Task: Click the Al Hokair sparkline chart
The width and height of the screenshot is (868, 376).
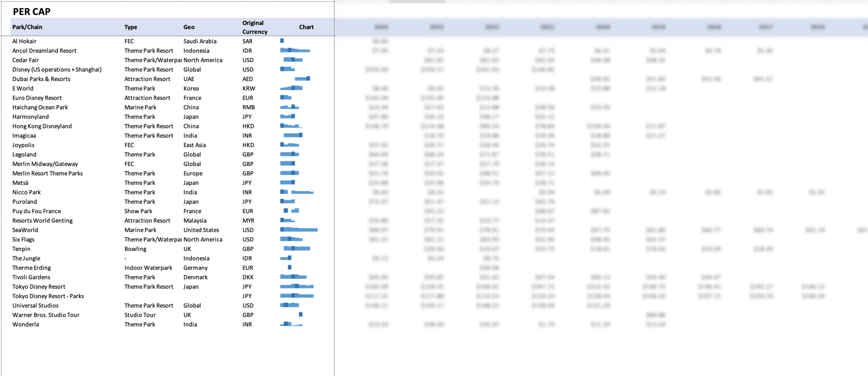Action: [282, 41]
